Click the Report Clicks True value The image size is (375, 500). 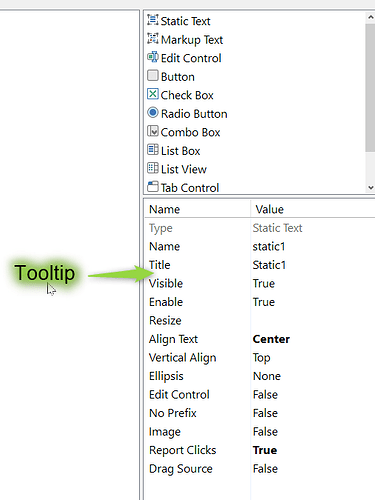click(x=265, y=450)
